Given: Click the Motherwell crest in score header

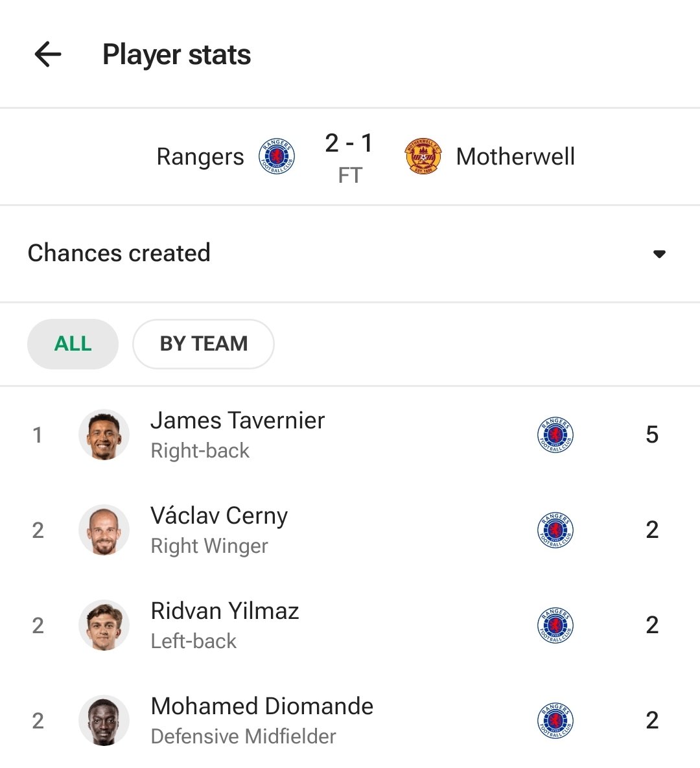Looking at the screenshot, I should click(x=423, y=156).
